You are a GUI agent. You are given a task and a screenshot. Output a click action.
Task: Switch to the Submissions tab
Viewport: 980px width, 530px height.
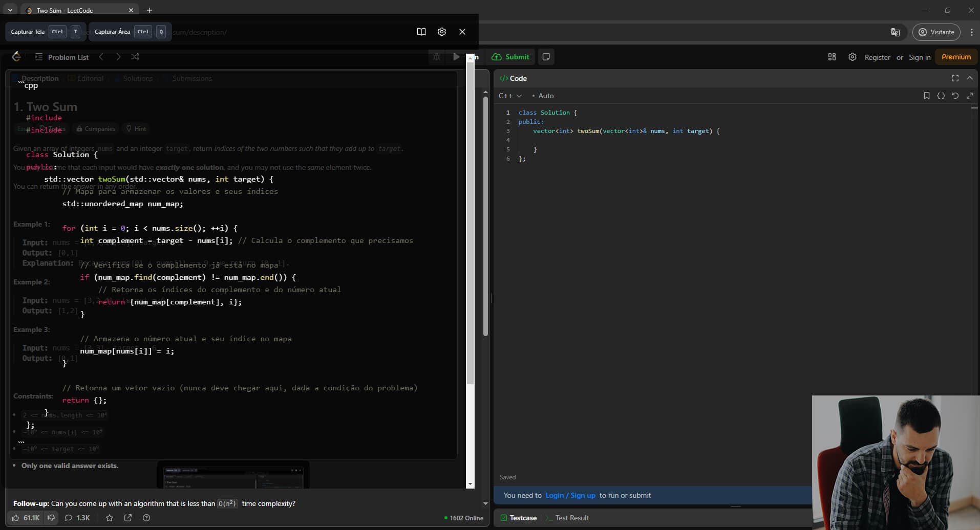[188, 78]
